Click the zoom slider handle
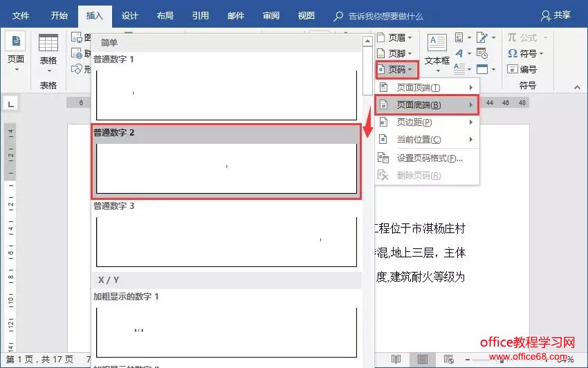 502,360
